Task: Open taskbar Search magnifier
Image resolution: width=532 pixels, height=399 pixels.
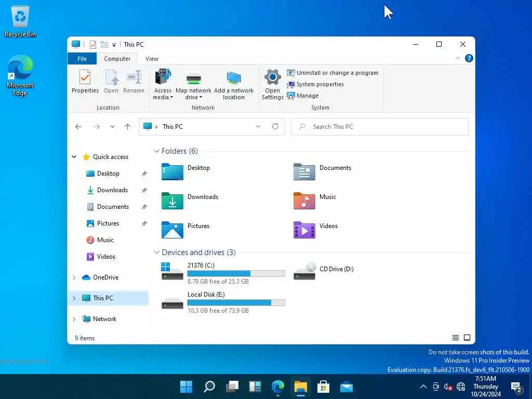Action: (209, 387)
